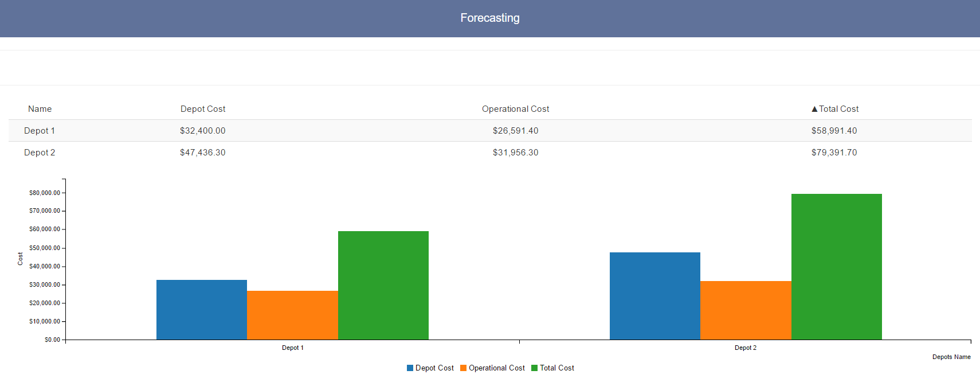Screen dimensions: 980x386
Task: Click the Forecasting page title in the header
Action: [490, 18]
